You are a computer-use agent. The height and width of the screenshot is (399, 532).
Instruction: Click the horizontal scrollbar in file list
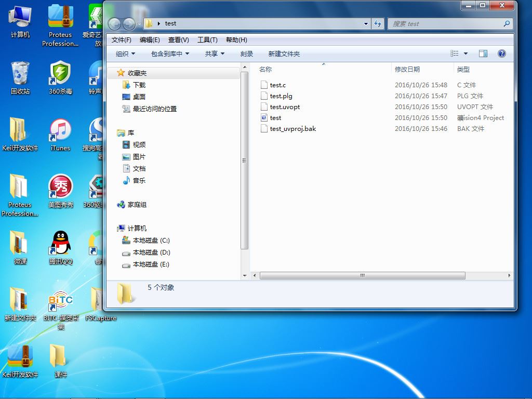[x=362, y=275]
